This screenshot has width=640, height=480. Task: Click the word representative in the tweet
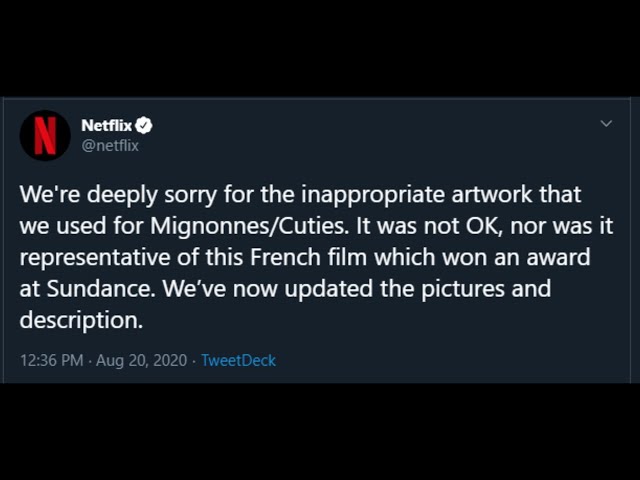[95, 258]
